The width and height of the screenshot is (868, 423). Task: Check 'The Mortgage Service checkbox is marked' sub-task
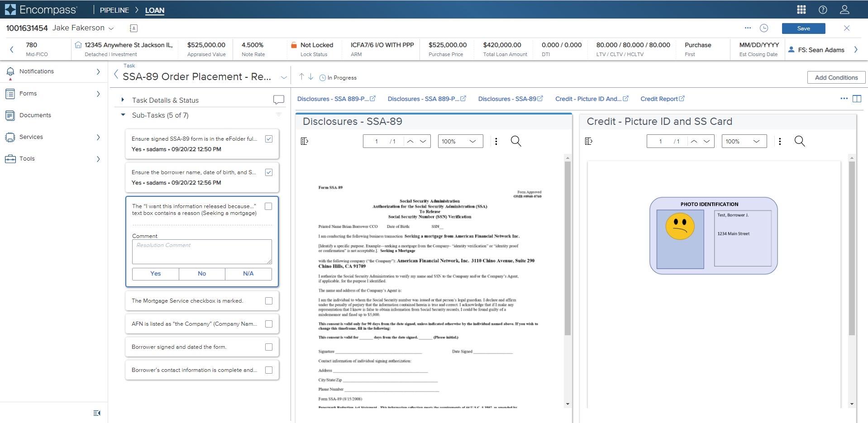coord(269,301)
